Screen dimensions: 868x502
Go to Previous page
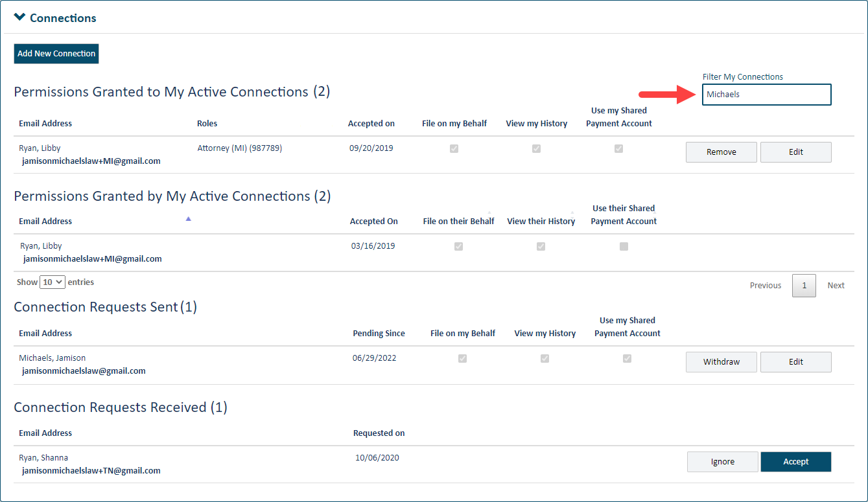pyautogui.click(x=766, y=286)
